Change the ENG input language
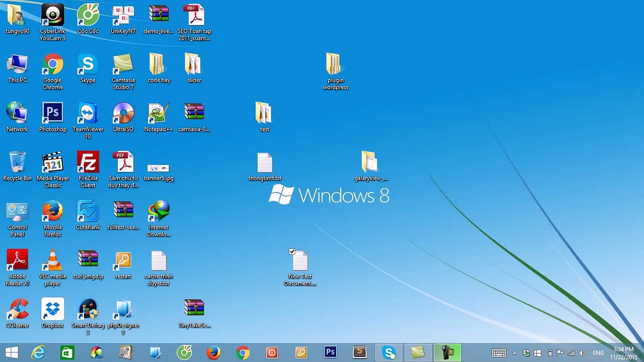Image resolution: width=644 pixels, height=362 pixels. pyautogui.click(x=598, y=353)
